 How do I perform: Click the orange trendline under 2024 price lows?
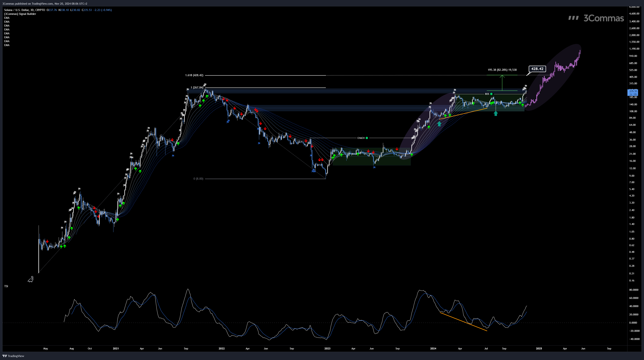coord(463,114)
